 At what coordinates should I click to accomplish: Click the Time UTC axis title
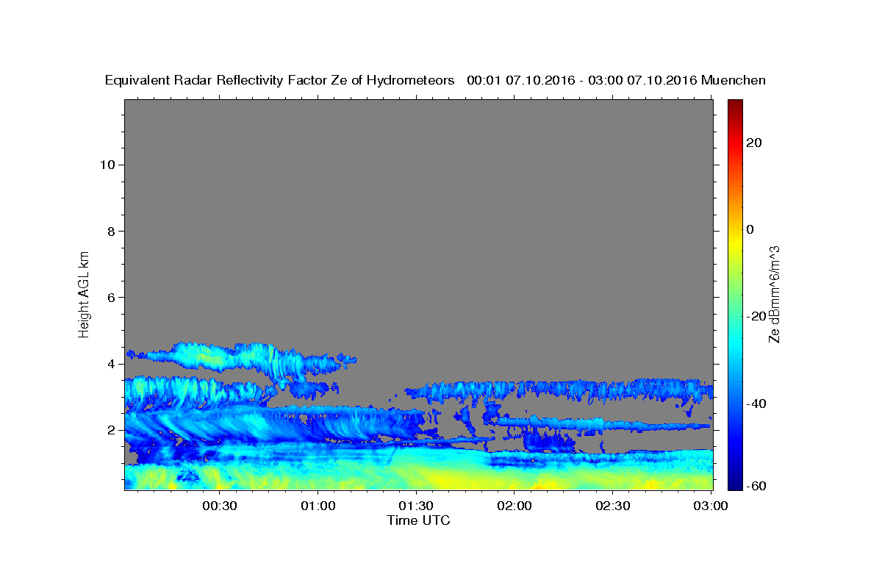[x=418, y=520]
